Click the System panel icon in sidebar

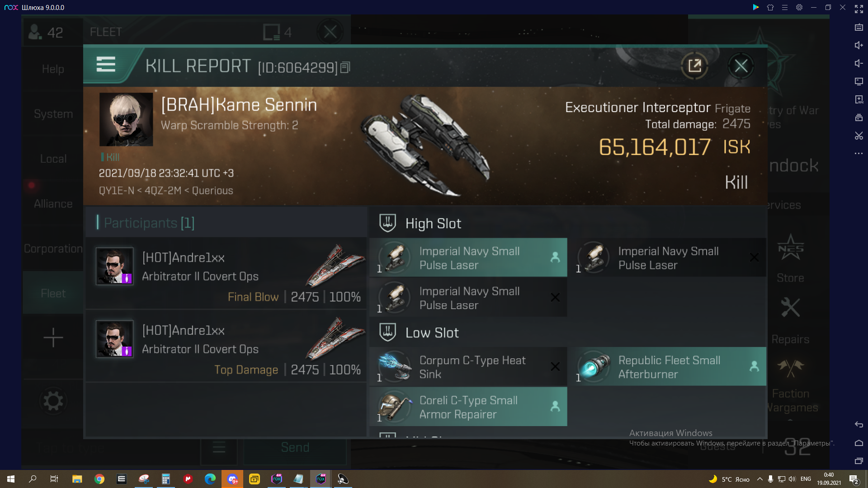53,114
